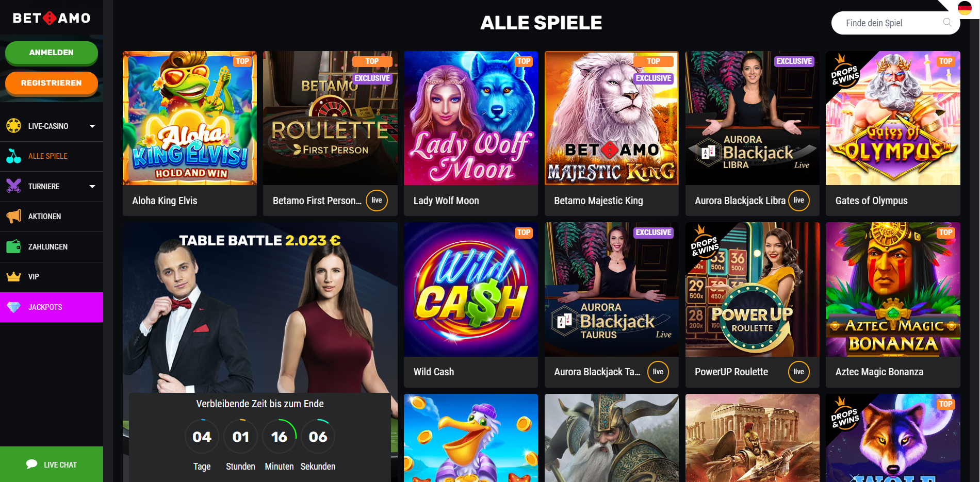Open the Wild Cash game thumbnail

pos(471,289)
